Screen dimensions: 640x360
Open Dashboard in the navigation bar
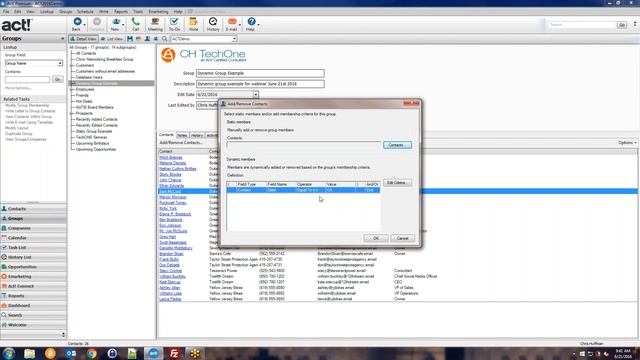point(33,305)
